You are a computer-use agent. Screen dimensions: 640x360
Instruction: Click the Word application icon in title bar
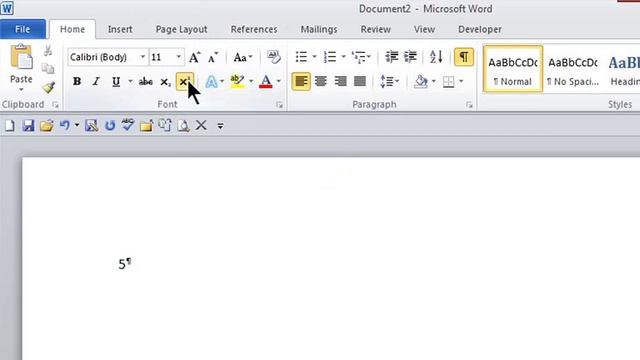click(x=7, y=8)
